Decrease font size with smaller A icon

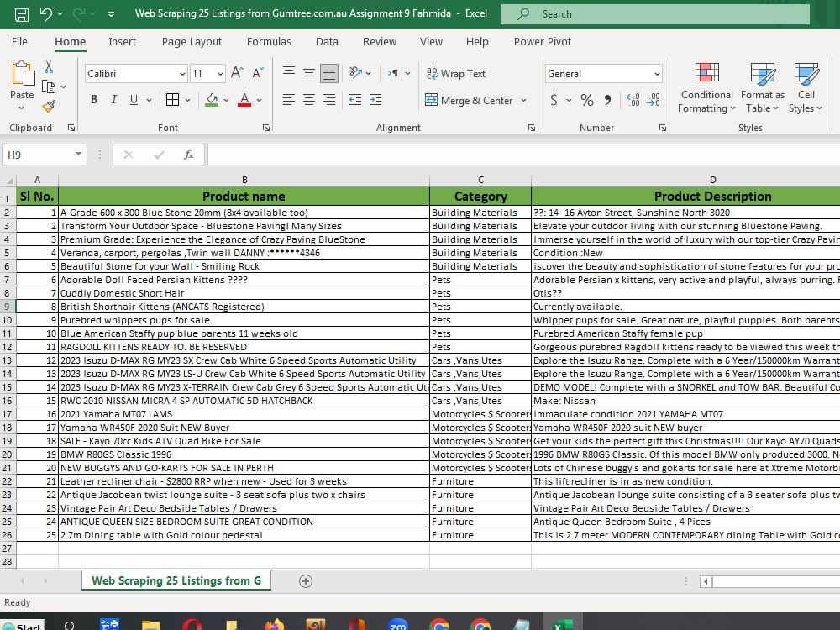pos(258,73)
